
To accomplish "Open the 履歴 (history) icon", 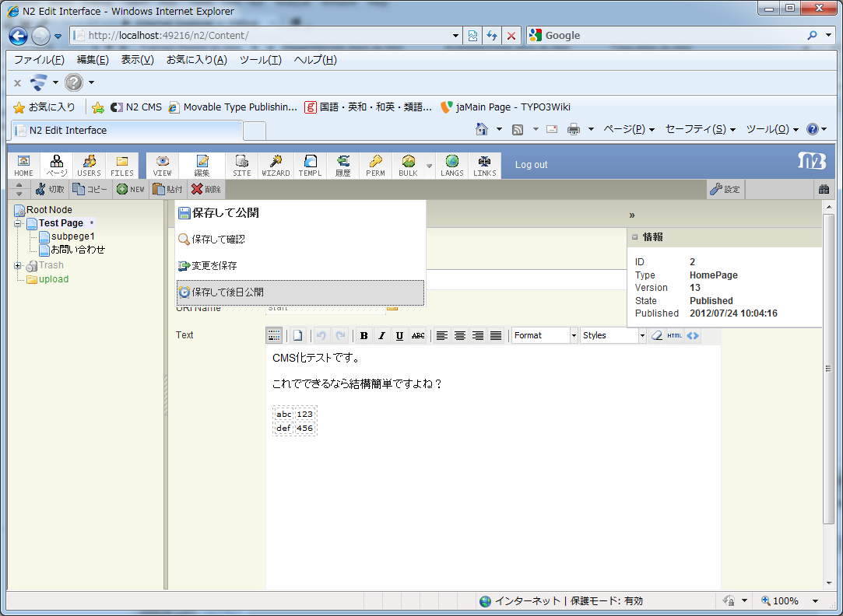I will (x=343, y=166).
